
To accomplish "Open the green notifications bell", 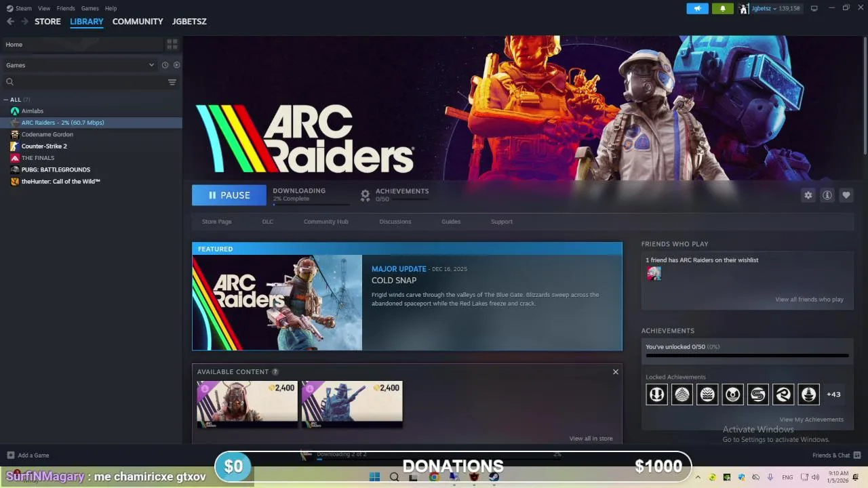I will [722, 8].
